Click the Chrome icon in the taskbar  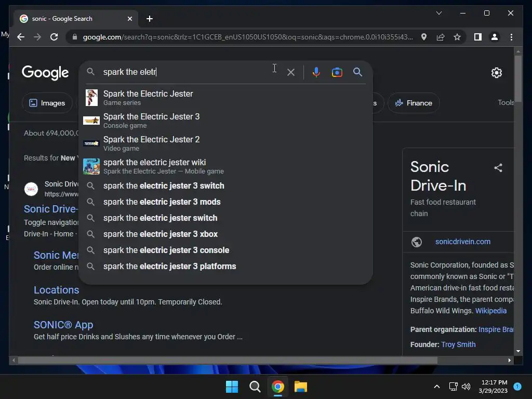tap(277, 387)
